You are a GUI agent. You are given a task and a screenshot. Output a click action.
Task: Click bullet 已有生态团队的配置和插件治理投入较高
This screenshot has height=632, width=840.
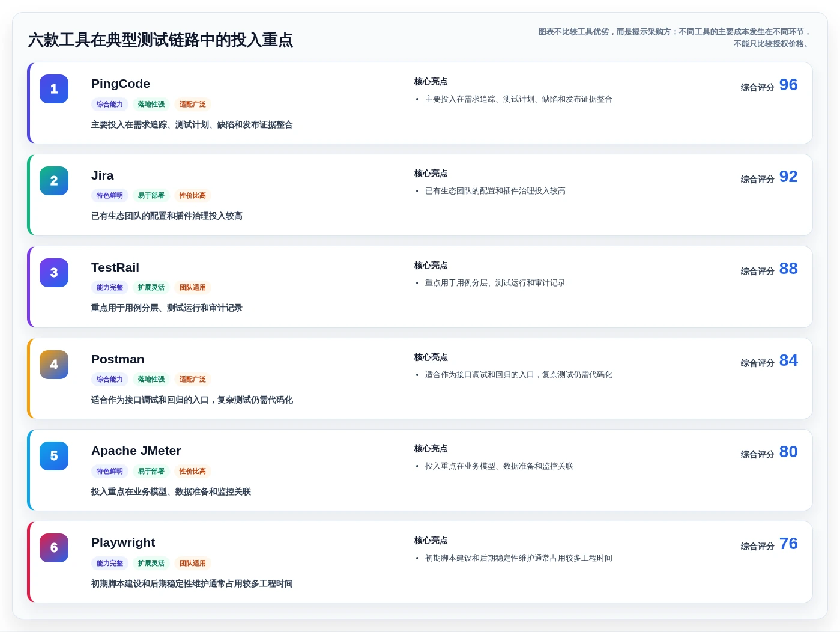point(495,191)
